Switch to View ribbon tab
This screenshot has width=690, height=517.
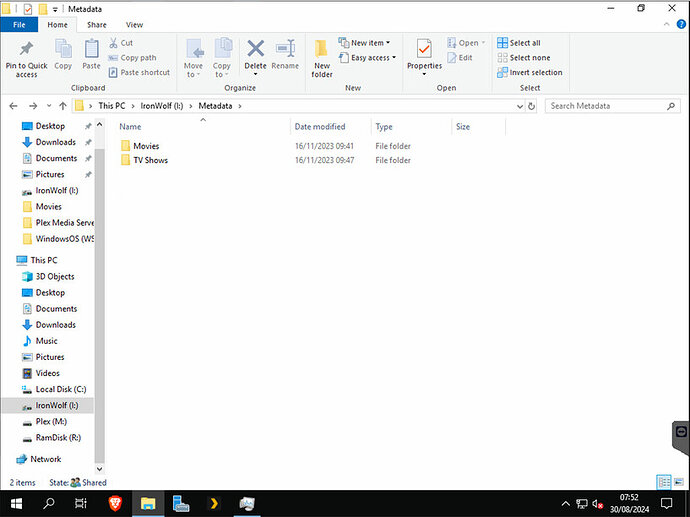134,25
